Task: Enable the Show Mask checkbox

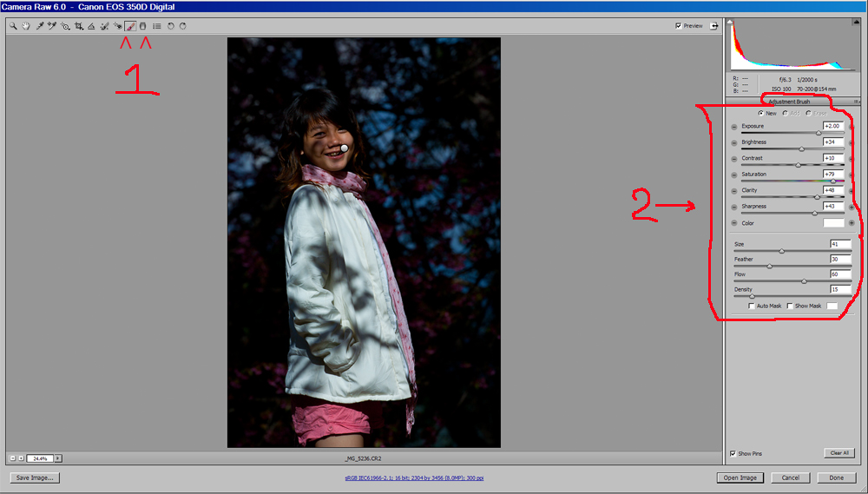Action: [790, 306]
